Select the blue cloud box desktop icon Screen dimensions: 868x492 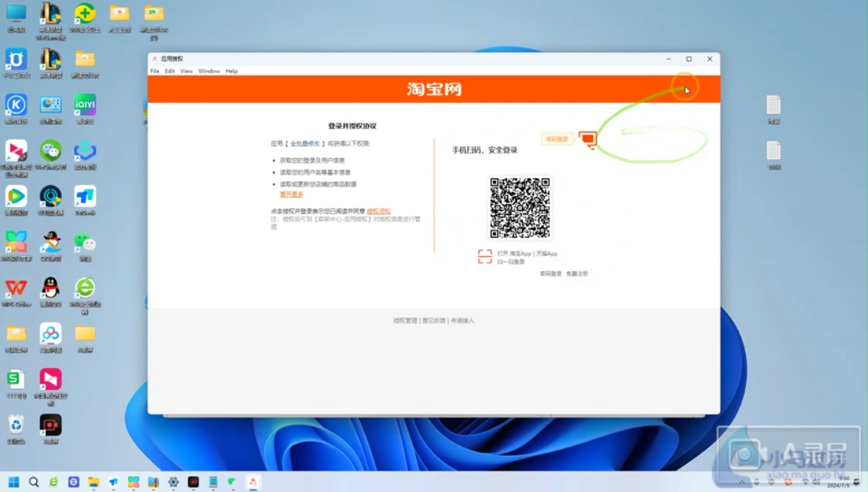coord(85,155)
